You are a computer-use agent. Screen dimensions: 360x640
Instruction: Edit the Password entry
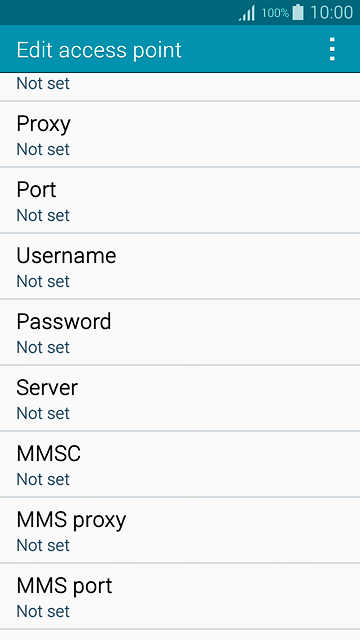click(180, 333)
